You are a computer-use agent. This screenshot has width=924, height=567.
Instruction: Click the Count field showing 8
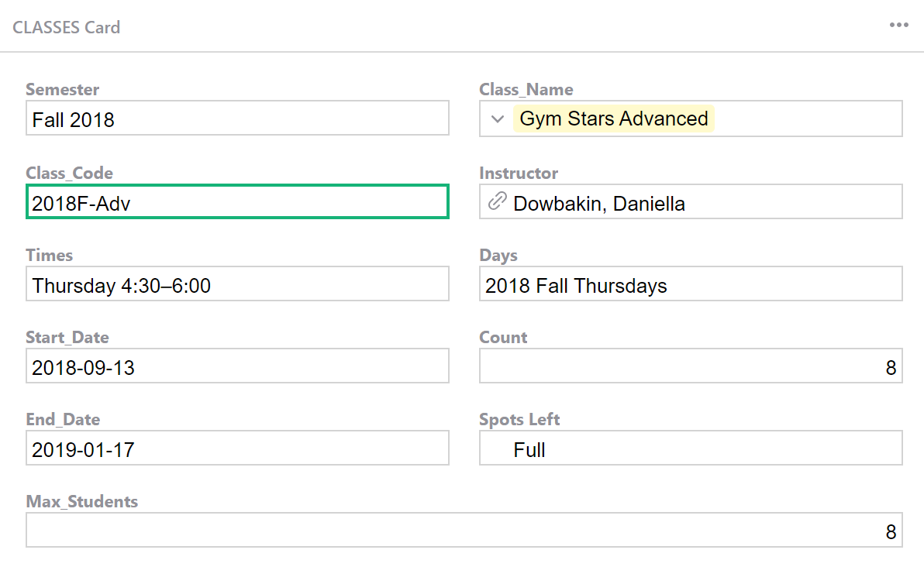(690, 366)
